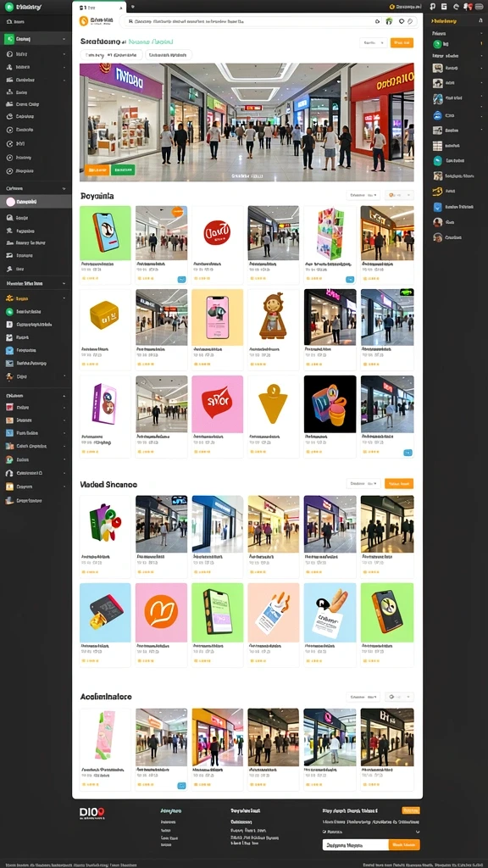
Task: Open the wooden doll figure product thumbnail
Action: point(274,317)
